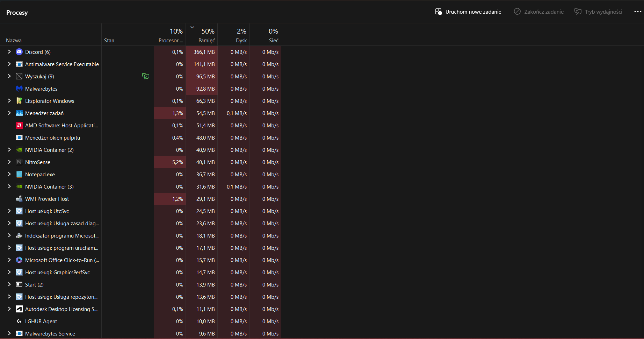Expand the Antimalware Service Executable row
Viewport: 644px width, 339px height.
[x=9, y=64]
